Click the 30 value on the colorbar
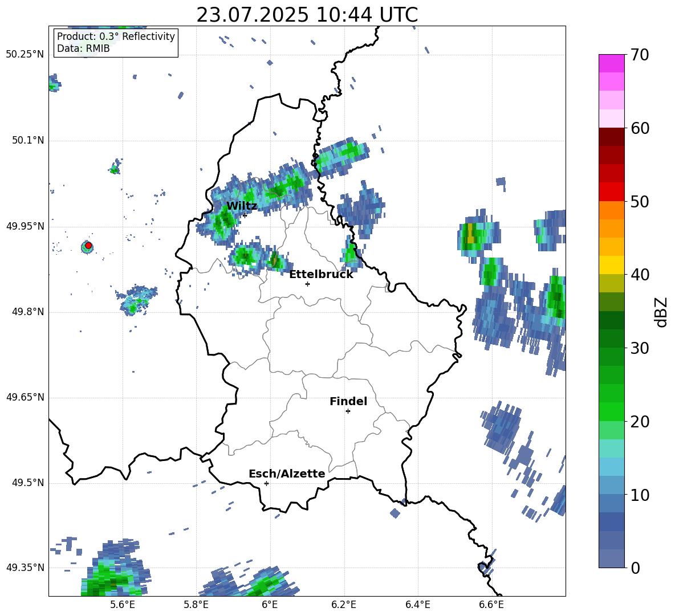This screenshot has height=616, width=675. pyautogui.click(x=639, y=348)
